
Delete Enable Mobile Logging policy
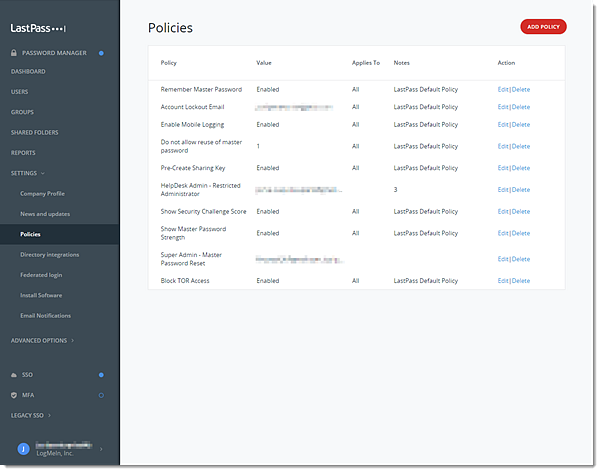pos(521,124)
